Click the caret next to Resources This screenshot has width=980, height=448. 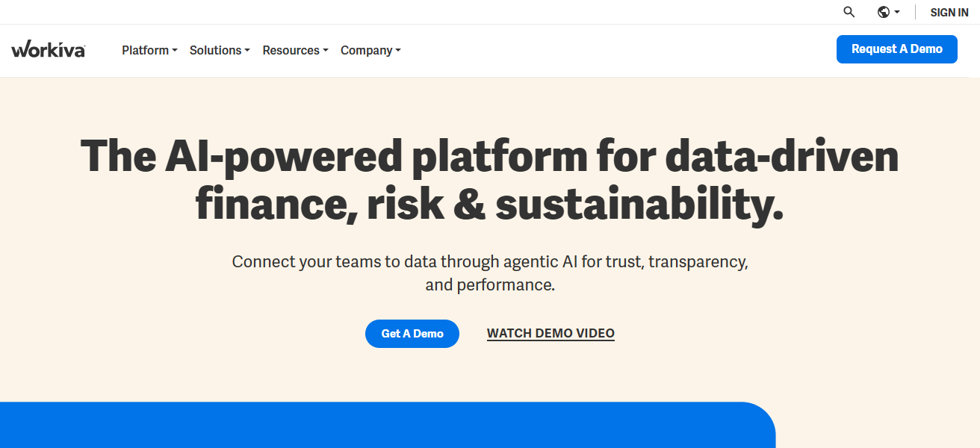[326, 51]
